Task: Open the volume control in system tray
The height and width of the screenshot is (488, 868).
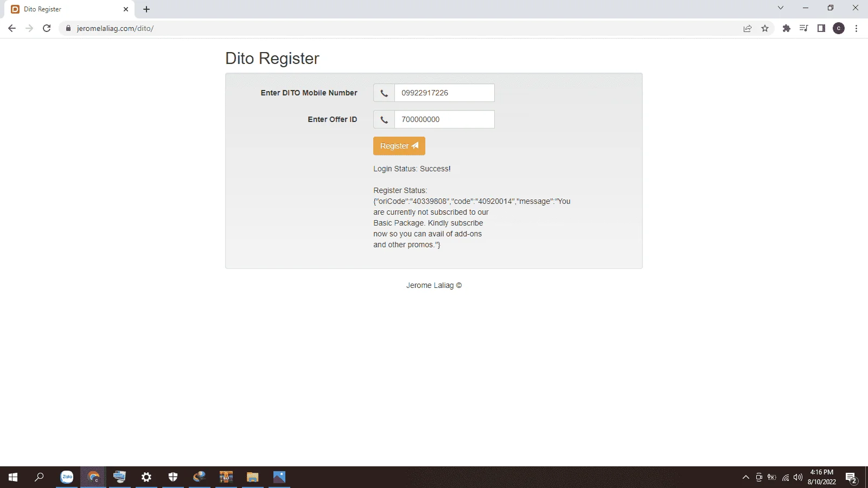Action: click(798, 477)
